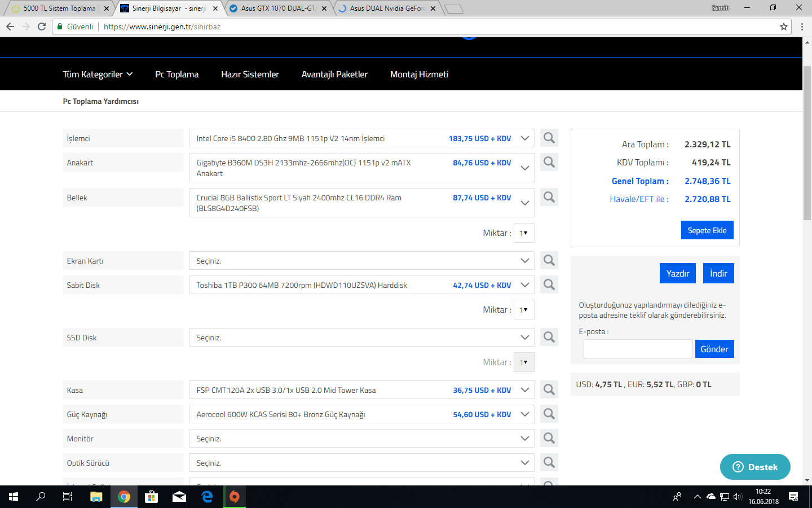Viewport: 812px width, 508px height.
Task: Open the Chrome three-dot menu
Action: [802, 27]
